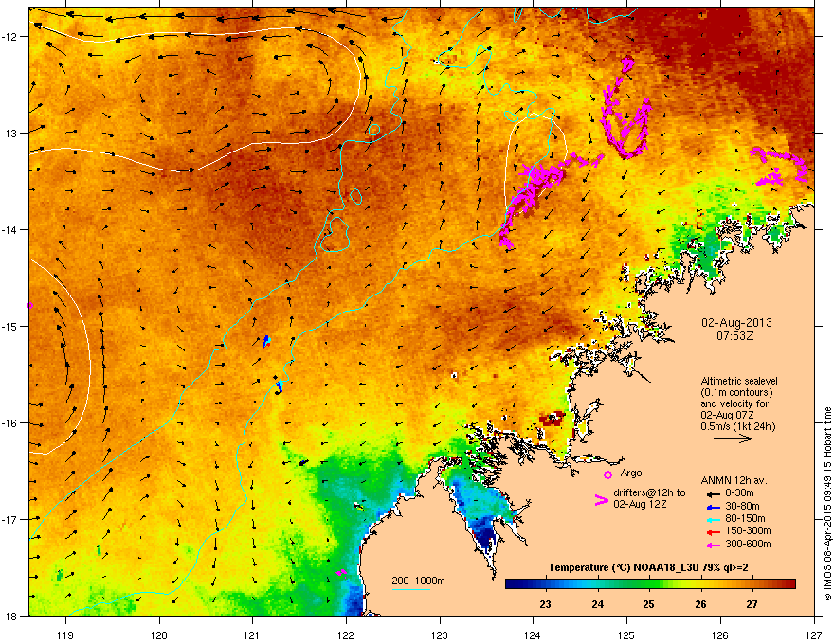Click the '30-80m' depth label
This screenshot has height=644, width=834.
[742, 506]
